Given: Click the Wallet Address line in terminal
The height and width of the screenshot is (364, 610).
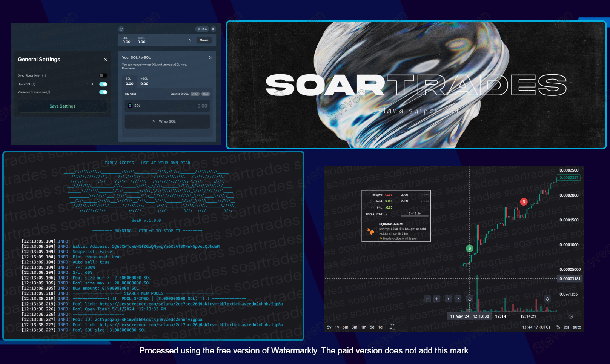Looking at the screenshot, I should (x=121, y=246).
